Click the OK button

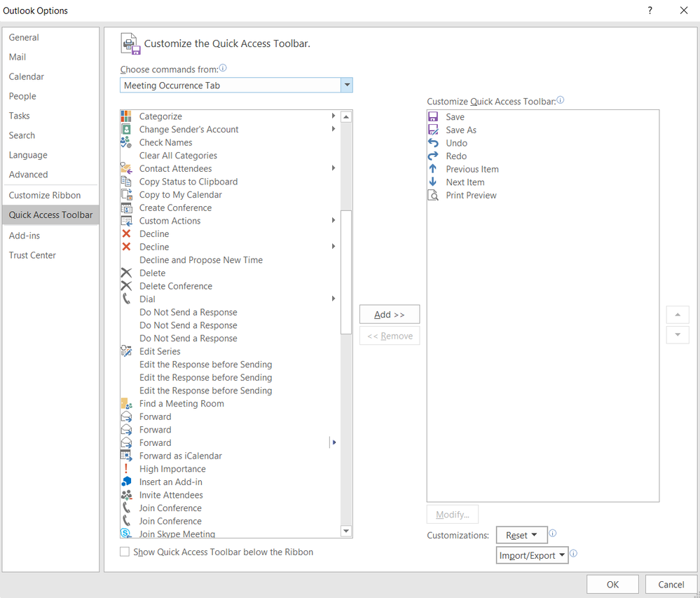click(x=612, y=584)
